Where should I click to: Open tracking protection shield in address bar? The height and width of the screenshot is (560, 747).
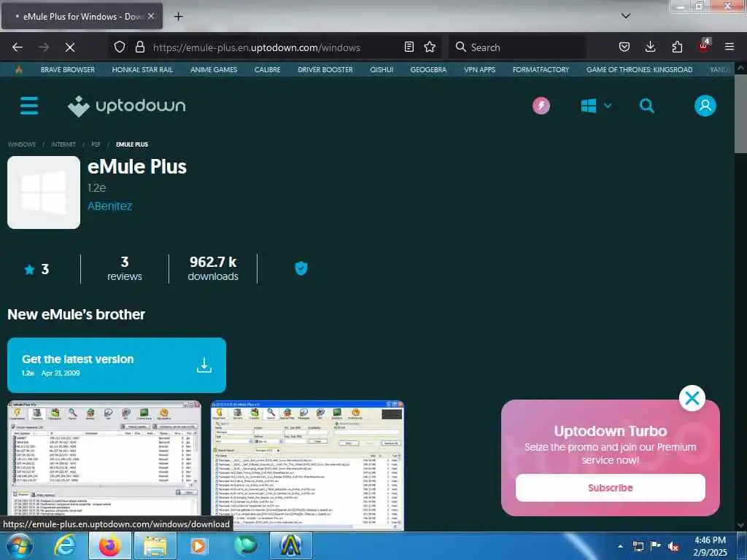click(x=120, y=47)
